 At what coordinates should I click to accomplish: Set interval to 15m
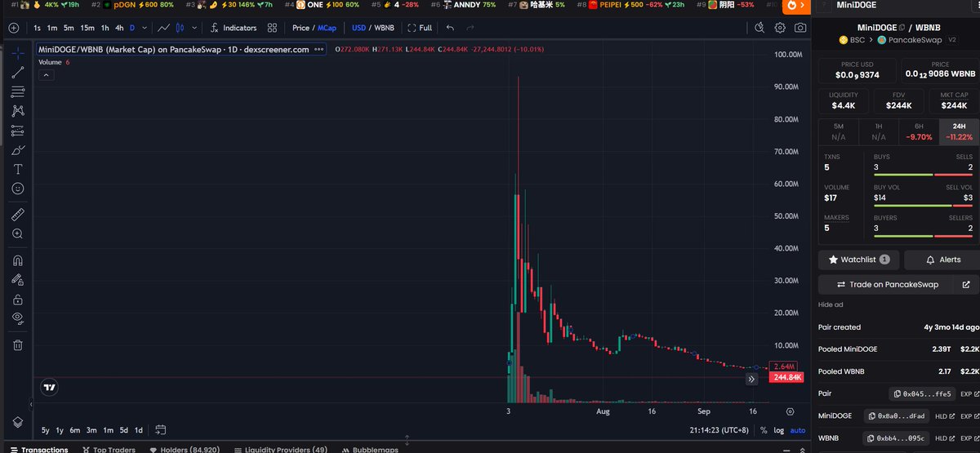point(87,28)
